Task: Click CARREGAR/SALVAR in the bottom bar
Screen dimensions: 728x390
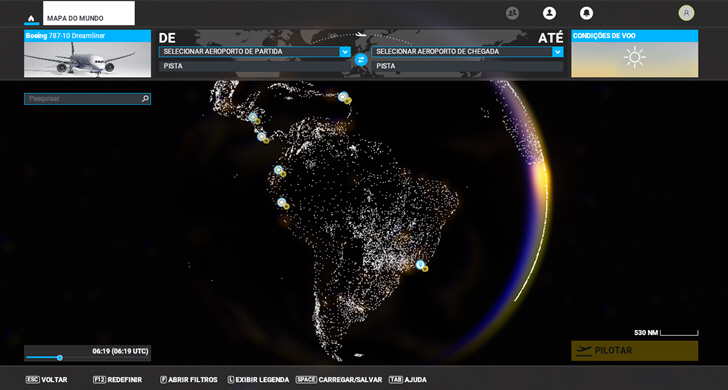Action: coord(339,380)
